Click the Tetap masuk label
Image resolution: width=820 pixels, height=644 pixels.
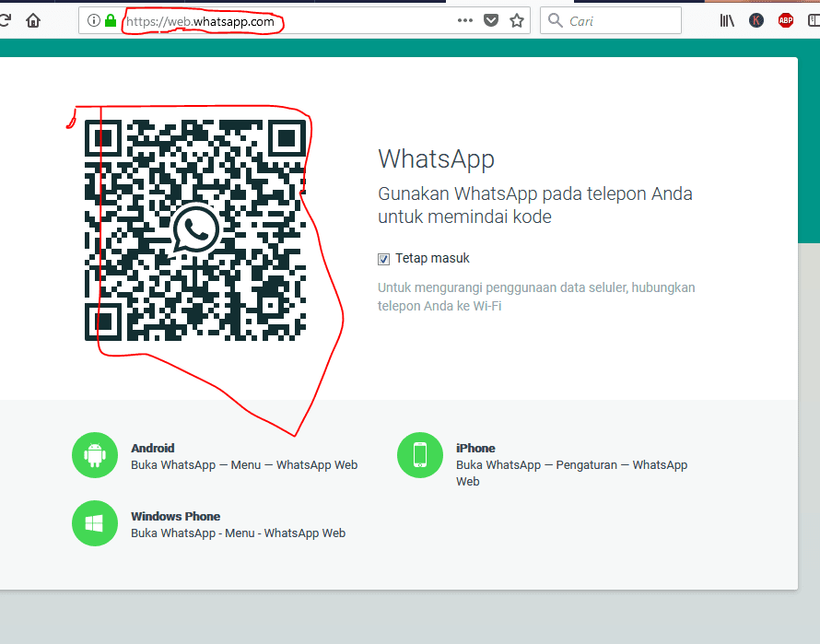tap(432, 259)
